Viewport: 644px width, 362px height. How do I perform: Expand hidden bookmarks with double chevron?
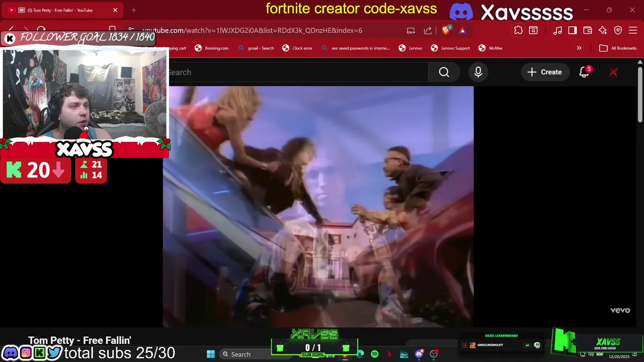click(579, 48)
